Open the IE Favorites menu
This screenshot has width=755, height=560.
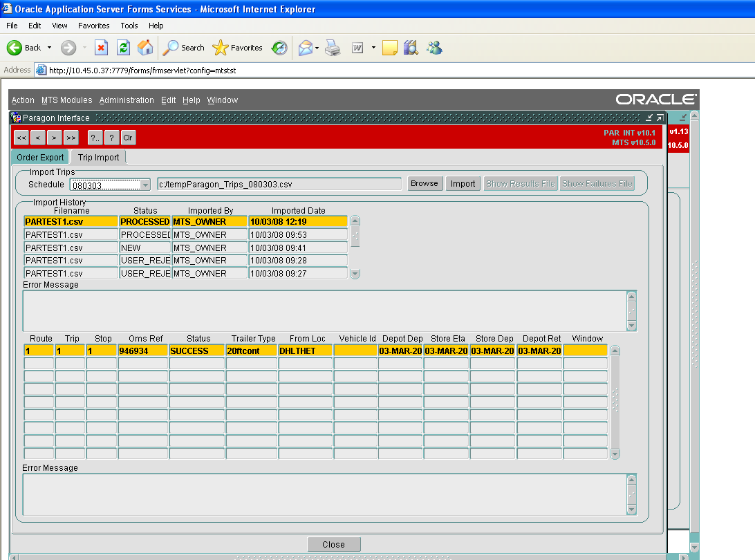point(94,26)
